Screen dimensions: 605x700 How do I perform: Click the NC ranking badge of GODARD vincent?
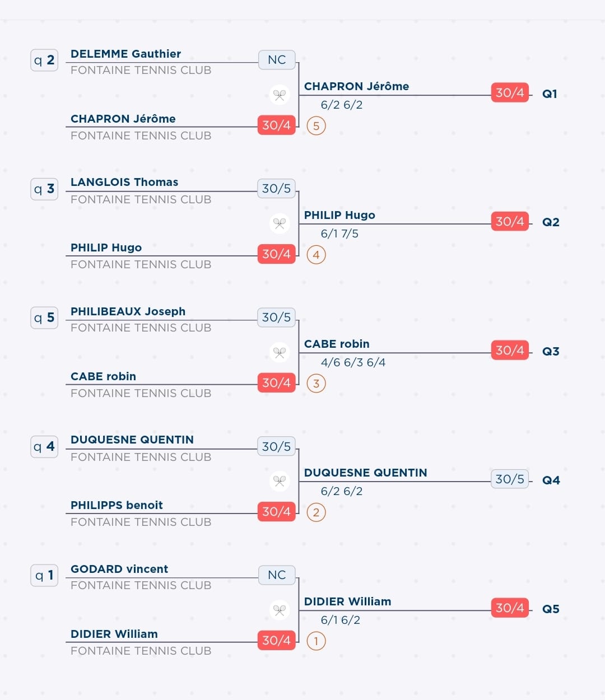277,575
